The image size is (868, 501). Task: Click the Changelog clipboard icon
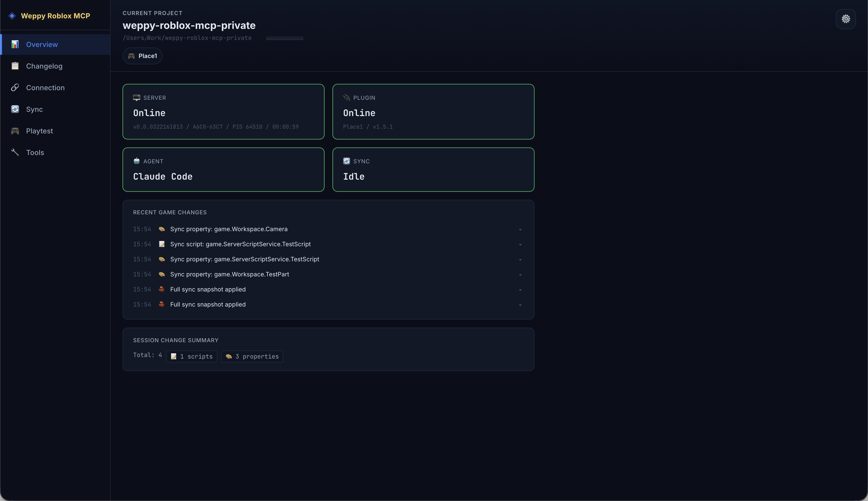(15, 66)
